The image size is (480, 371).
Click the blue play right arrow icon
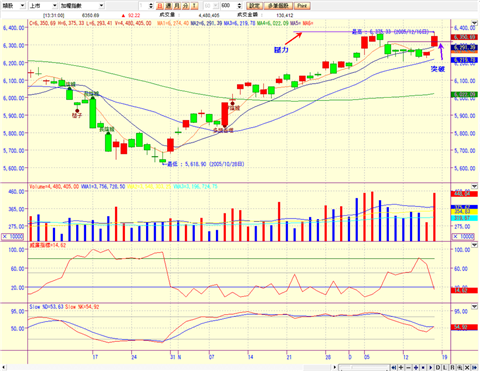click(x=430, y=367)
